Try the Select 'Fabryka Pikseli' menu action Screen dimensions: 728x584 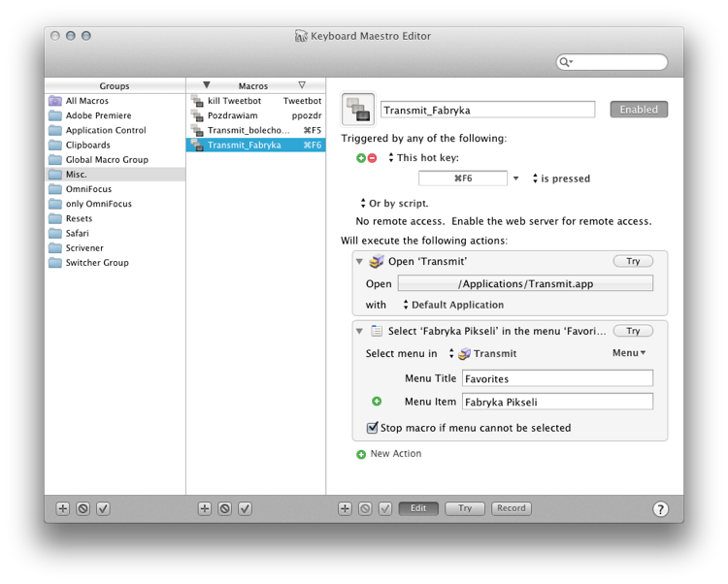(633, 331)
